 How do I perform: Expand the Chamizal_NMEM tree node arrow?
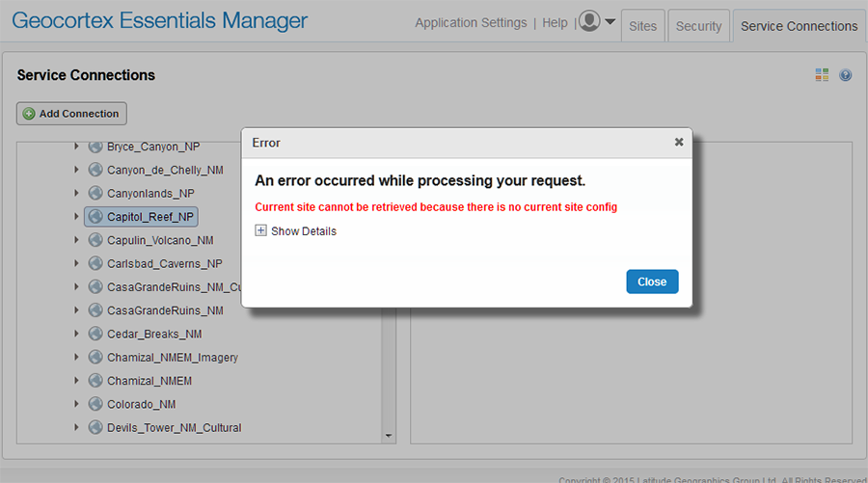[76, 381]
